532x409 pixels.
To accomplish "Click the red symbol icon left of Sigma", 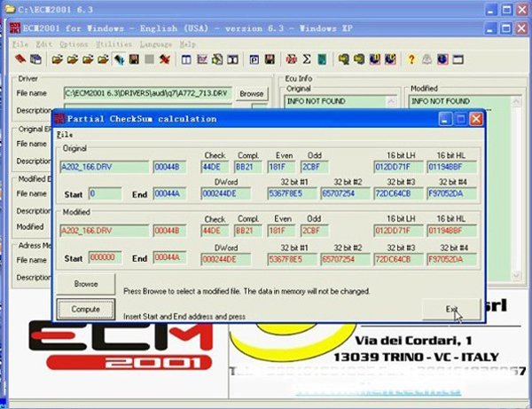I will pyautogui.click(x=291, y=59).
